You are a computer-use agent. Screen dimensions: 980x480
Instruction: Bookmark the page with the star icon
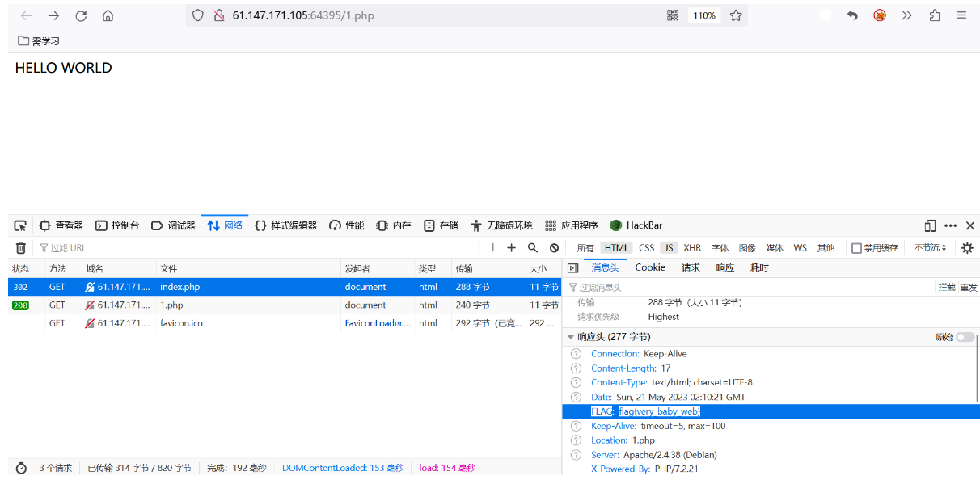736,15
